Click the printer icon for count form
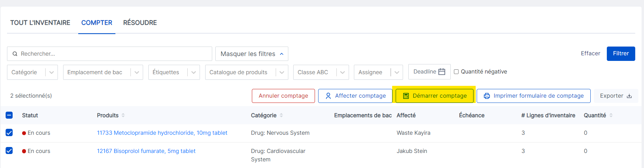Viewport: 644px width, 168px height. [x=487, y=96]
